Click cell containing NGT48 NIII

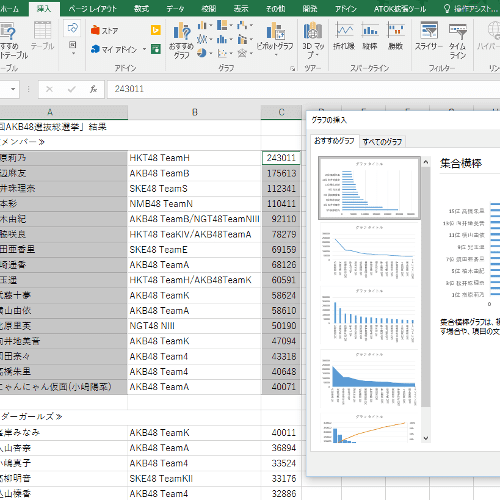tap(194, 326)
